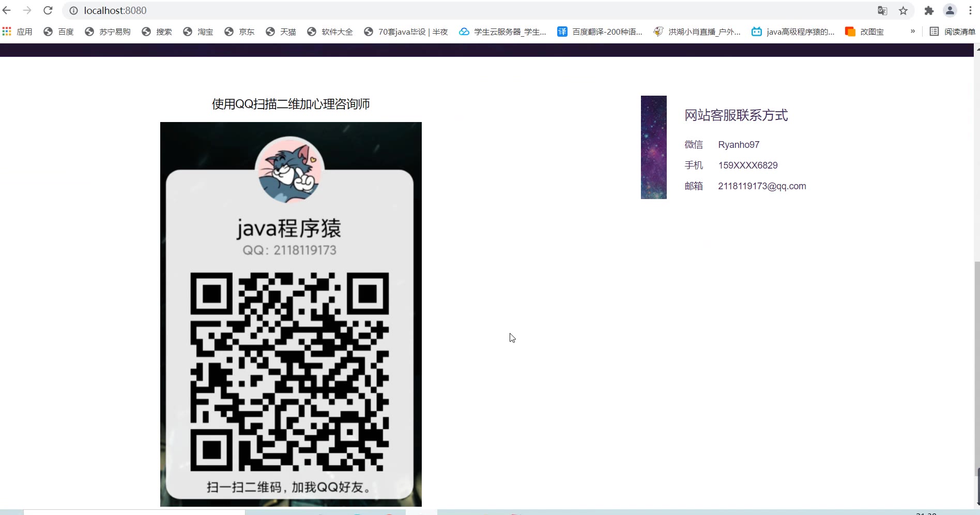The height and width of the screenshot is (515, 980).
Task: Click the WeChat ID Ryanho97
Action: pyautogui.click(x=739, y=145)
